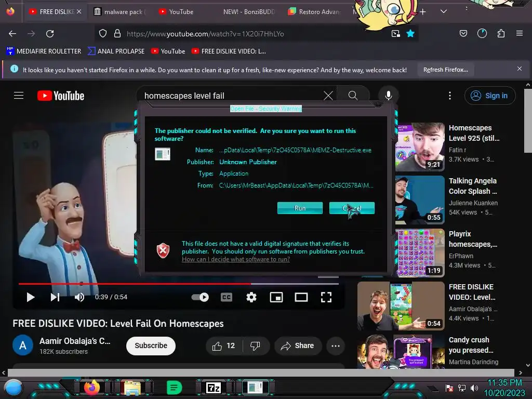Open the system tray volume speaker
The height and width of the screenshot is (399, 532).
tap(474, 388)
